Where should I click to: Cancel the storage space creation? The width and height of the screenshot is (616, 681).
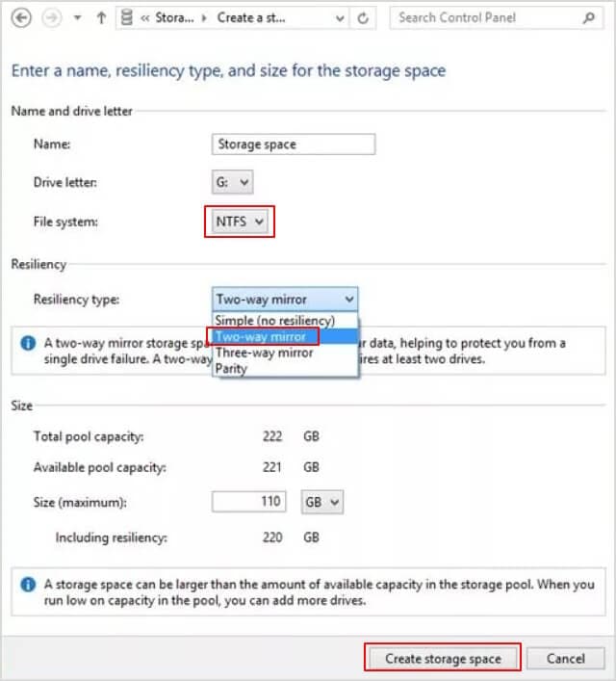click(566, 659)
